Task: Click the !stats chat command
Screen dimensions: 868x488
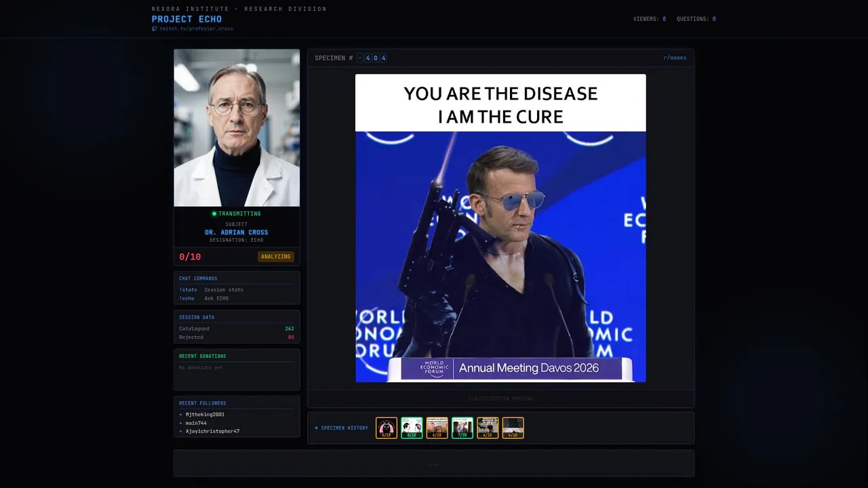Action: point(188,289)
